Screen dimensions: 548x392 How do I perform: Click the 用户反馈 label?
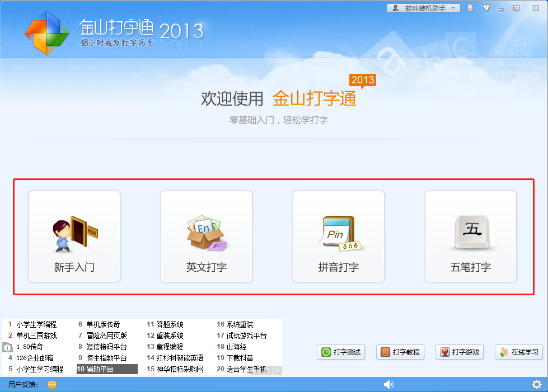(x=23, y=385)
